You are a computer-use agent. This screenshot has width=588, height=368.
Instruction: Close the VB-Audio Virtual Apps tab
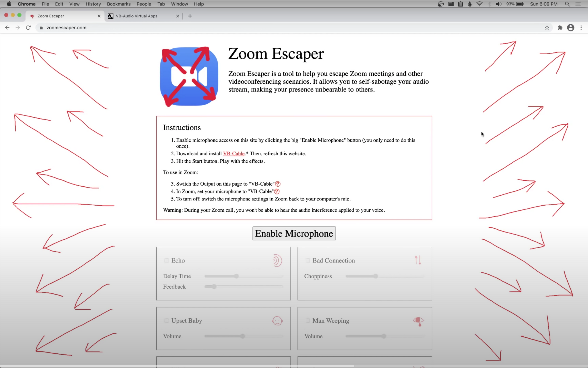(x=177, y=16)
